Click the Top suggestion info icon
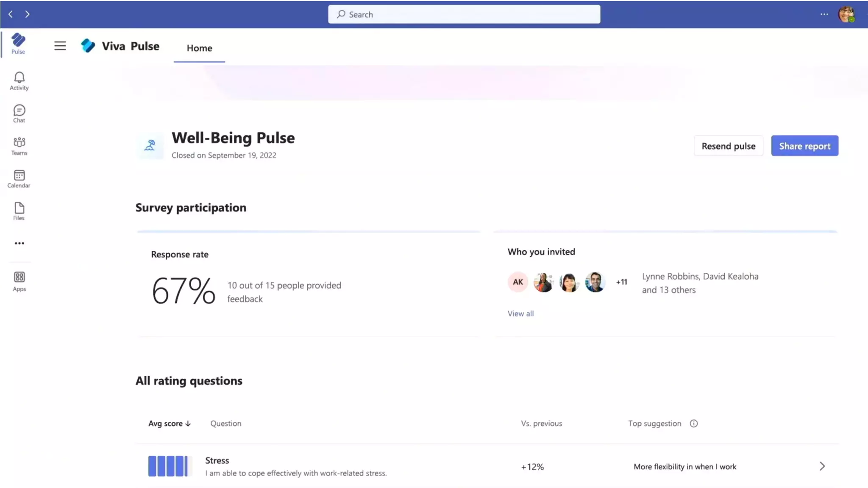 pos(693,423)
